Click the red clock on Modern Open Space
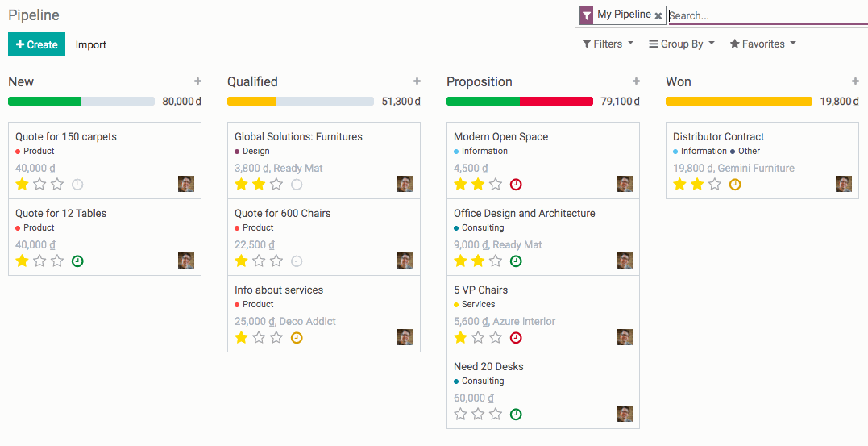The height and width of the screenshot is (446, 868). (516, 185)
